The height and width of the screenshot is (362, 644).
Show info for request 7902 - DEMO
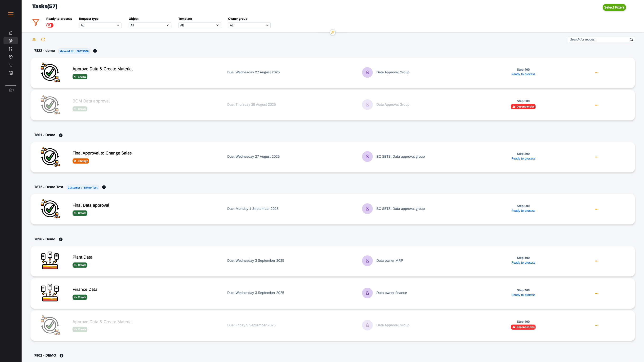(x=62, y=356)
